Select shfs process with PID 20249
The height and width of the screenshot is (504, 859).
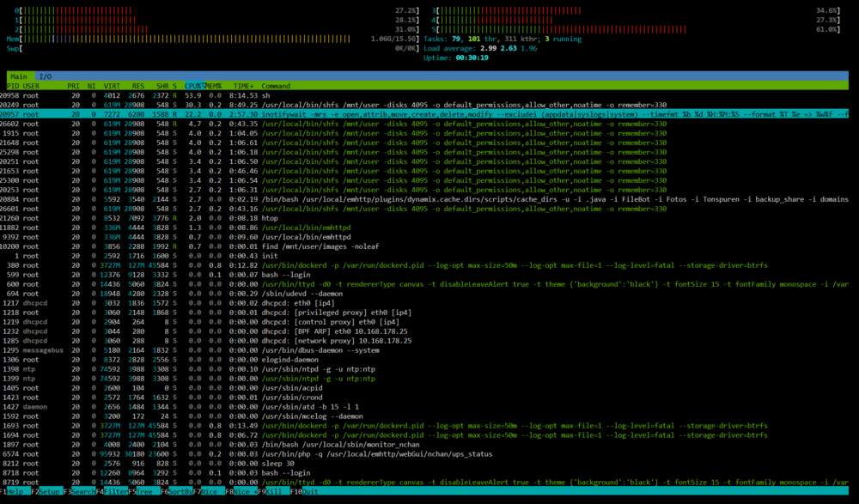click(x=424, y=105)
